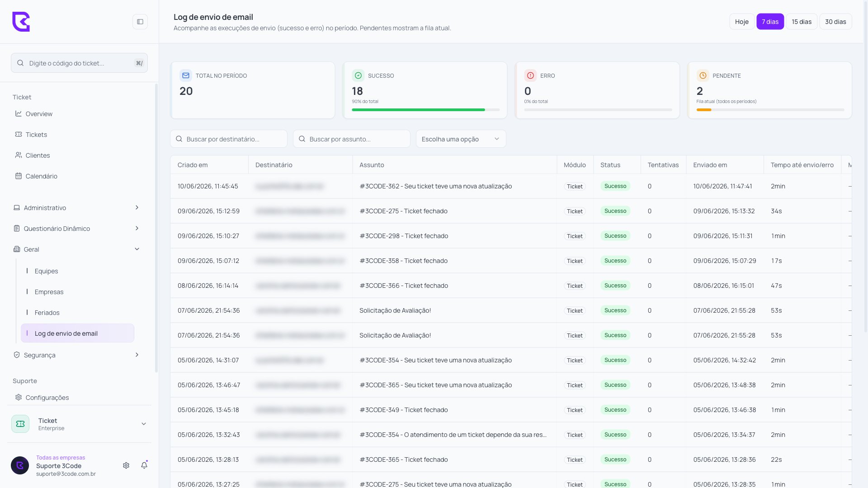Expand the Administrativo menu chevron
Screen dimensions: 868x488
tap(137, 208)
